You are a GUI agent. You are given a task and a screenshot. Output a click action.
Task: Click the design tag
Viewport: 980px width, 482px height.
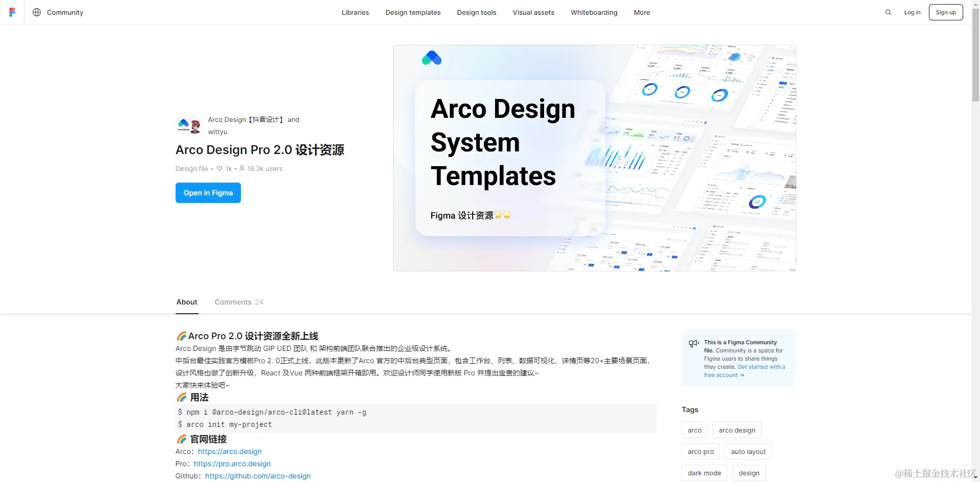749,473
